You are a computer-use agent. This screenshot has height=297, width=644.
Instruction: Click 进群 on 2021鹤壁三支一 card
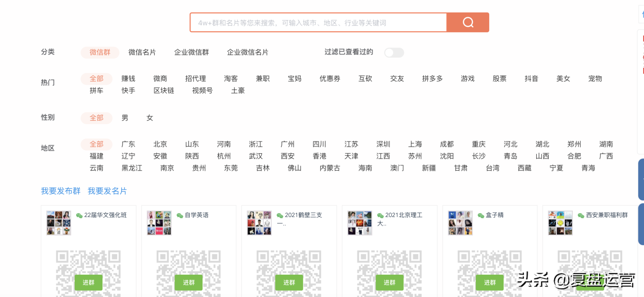[x=289, y=283]
